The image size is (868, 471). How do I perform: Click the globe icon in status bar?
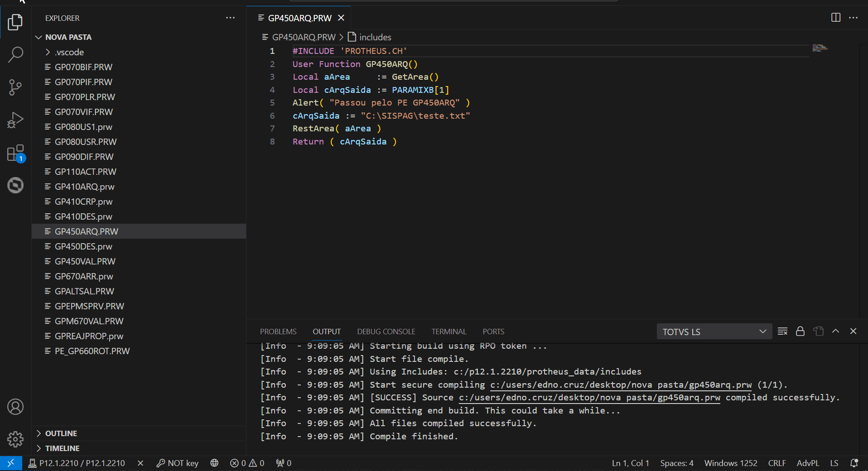click(214, 463)
